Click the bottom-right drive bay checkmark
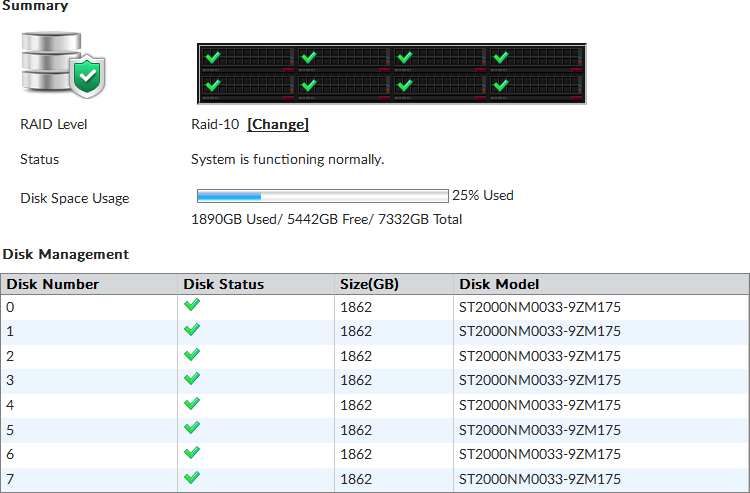The height and width of the screenshot is (493, 750). tap(500, 85)
